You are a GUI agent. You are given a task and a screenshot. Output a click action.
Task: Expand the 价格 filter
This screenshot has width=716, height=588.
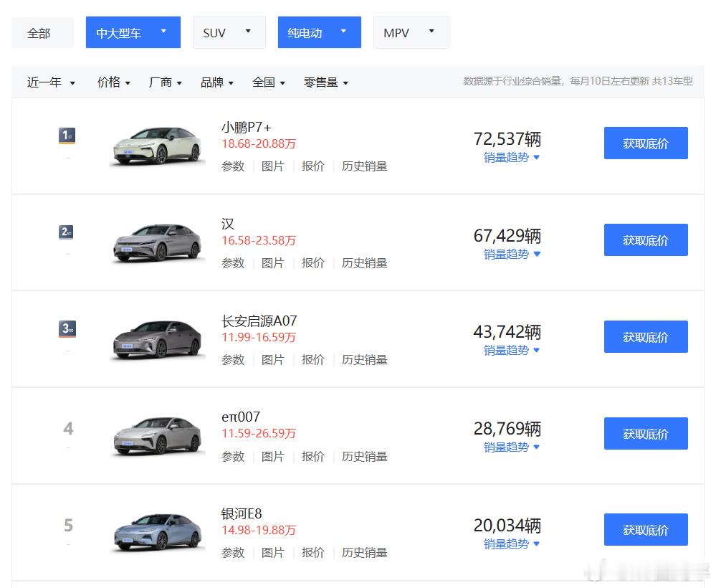pyautogui.click(x=114, y=82)
